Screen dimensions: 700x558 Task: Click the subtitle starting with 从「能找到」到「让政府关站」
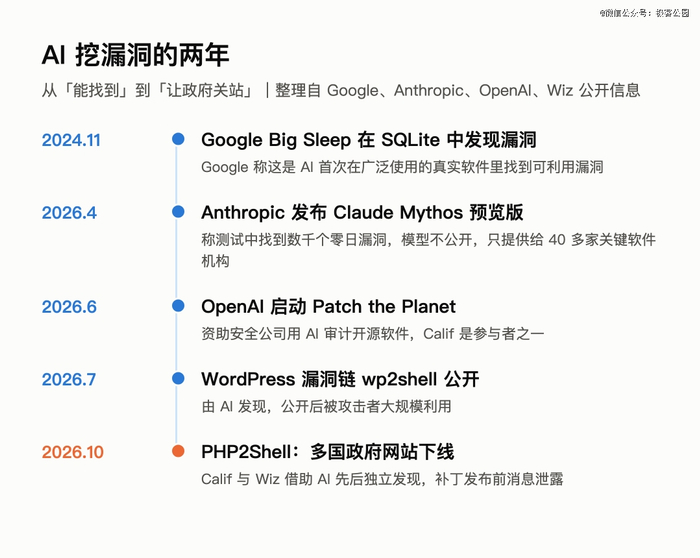tap(341, 90)
